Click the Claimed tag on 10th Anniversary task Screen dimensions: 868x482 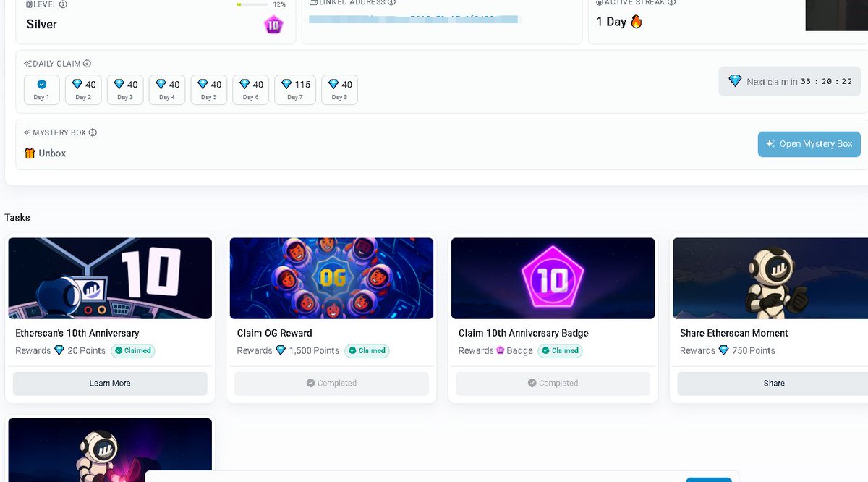133,350
